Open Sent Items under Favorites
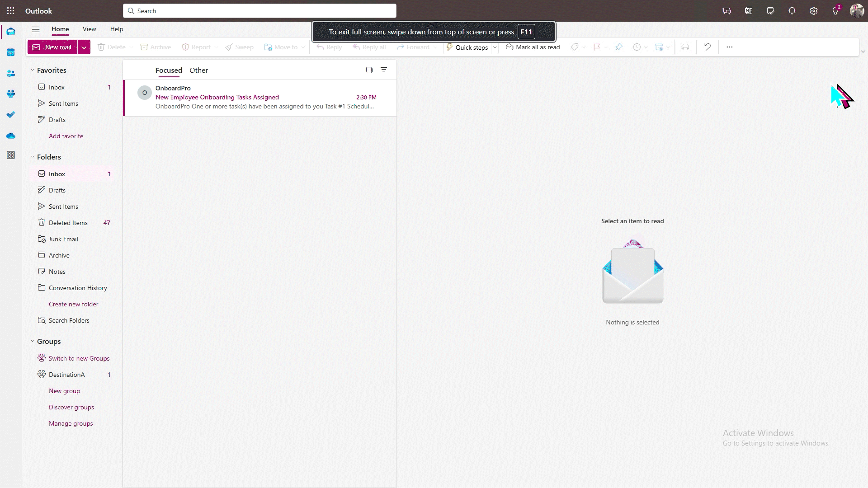Viewport: 868px width, 488px height. pyautogui.click(x=72, y=103)
